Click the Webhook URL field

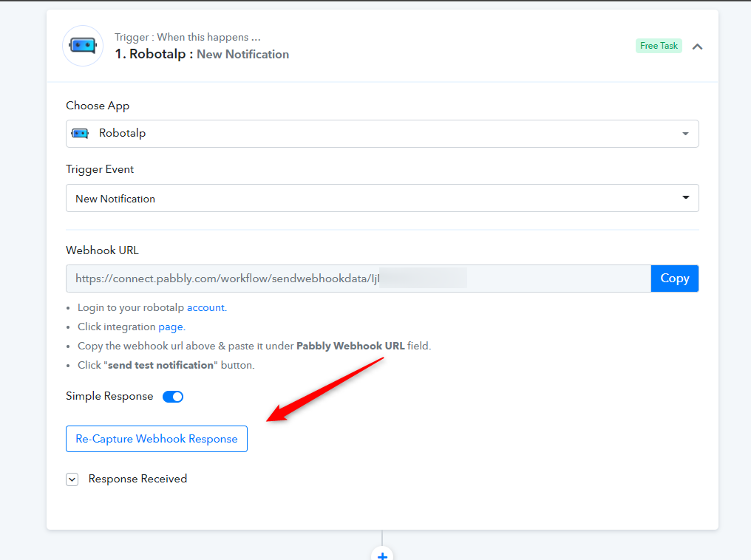(x=358, y=279)
